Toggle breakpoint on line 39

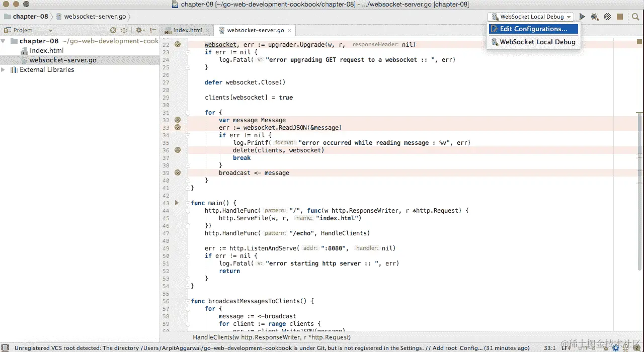[177, 172]
